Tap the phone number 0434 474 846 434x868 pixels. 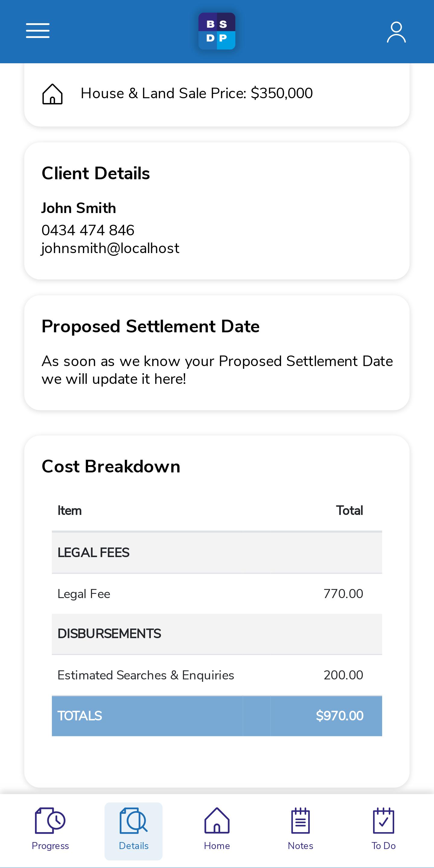88,230
